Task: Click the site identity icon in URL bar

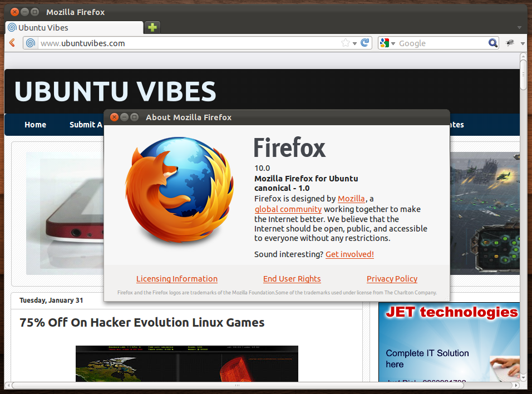Action: [31, 43]
